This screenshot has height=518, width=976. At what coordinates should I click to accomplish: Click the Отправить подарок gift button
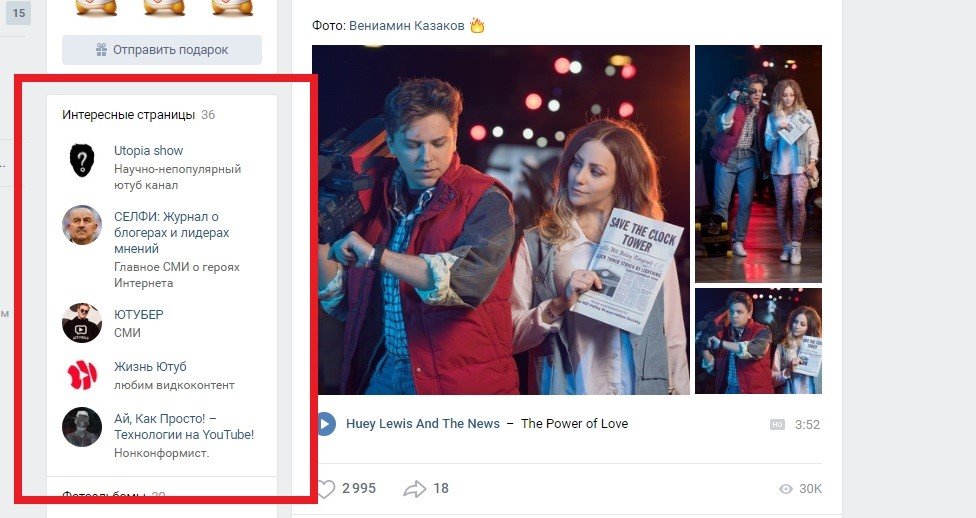coord(162,50)
